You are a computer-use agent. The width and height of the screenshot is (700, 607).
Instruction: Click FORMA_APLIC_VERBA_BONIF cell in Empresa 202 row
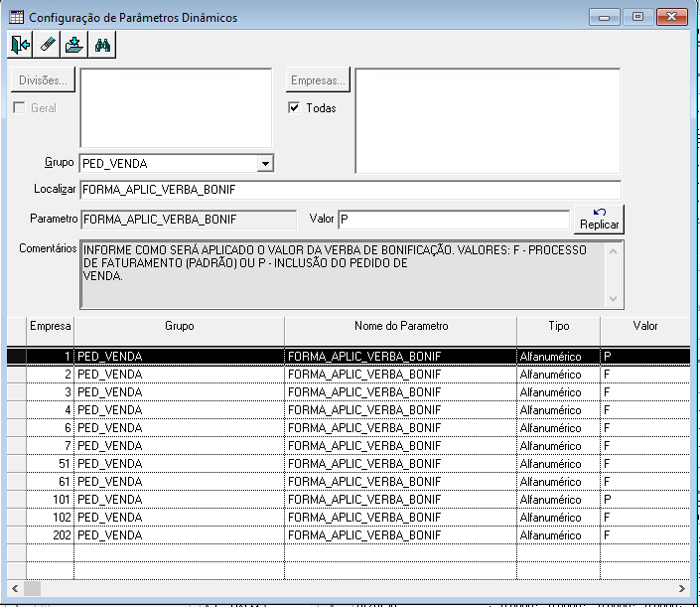(400, 535)
